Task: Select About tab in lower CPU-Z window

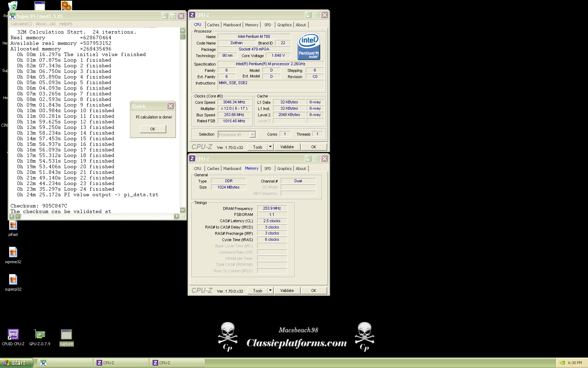Action: click(301, 169)
